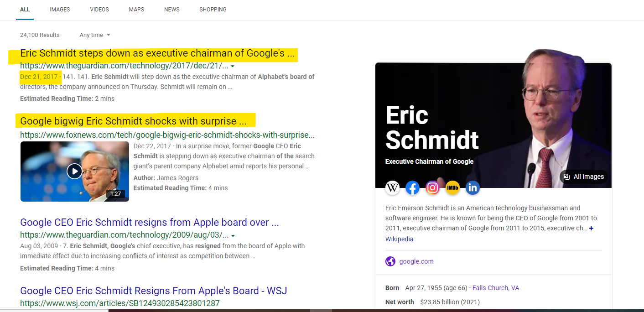
Task: Click the foxnews.com URL under second result
Action: 167,135
